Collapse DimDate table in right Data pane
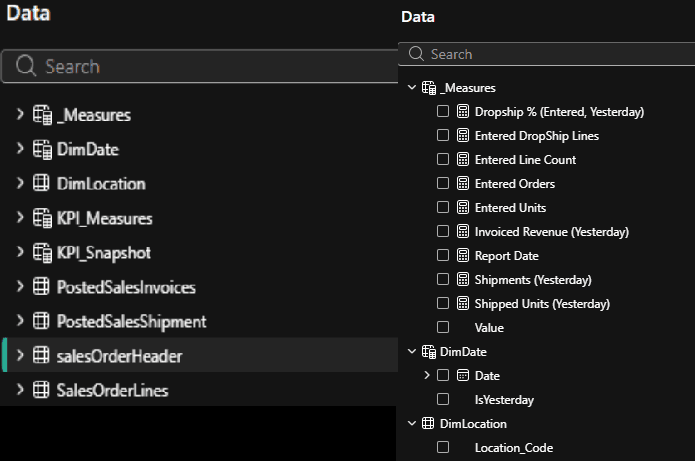This screenshot has width=695, height=461. [x=412, y=352]
